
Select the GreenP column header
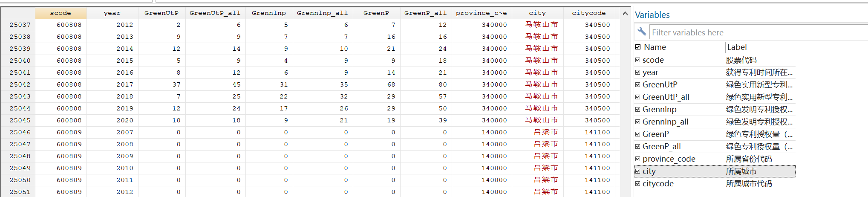click(376, 13)
